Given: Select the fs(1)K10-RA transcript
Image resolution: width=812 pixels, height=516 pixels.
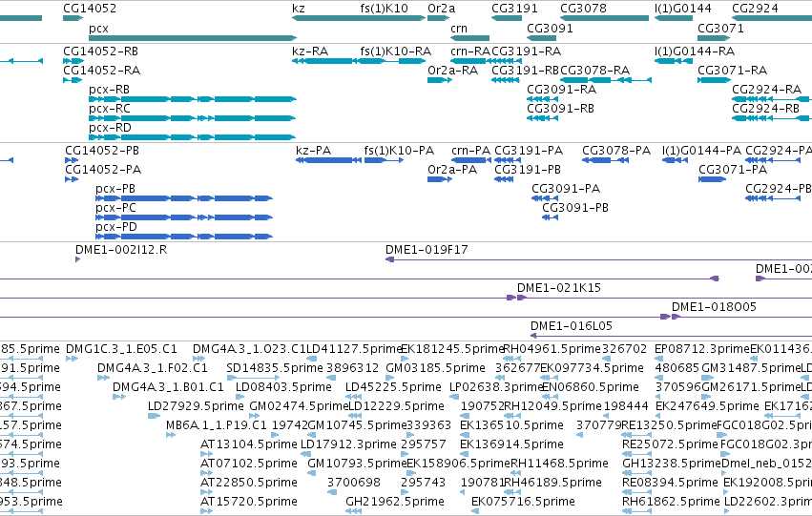Looking at the screenshot, I should pyautogui.click(x=391, y=61).
